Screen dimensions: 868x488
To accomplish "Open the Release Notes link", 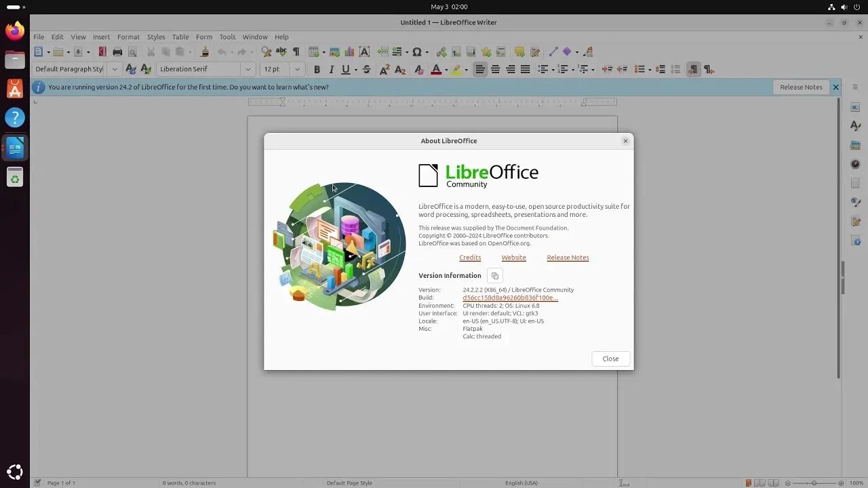I will click(568, 258).
